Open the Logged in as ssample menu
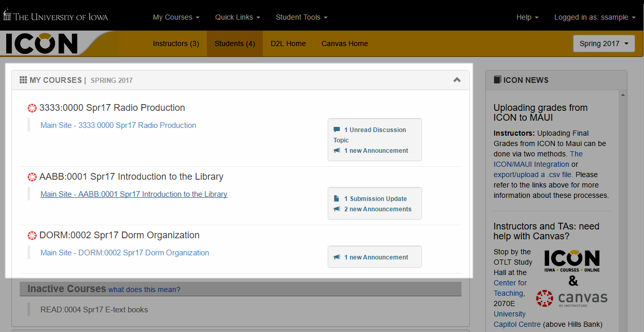This screenshot has width=644, height=332. click(x=595, y=17)
